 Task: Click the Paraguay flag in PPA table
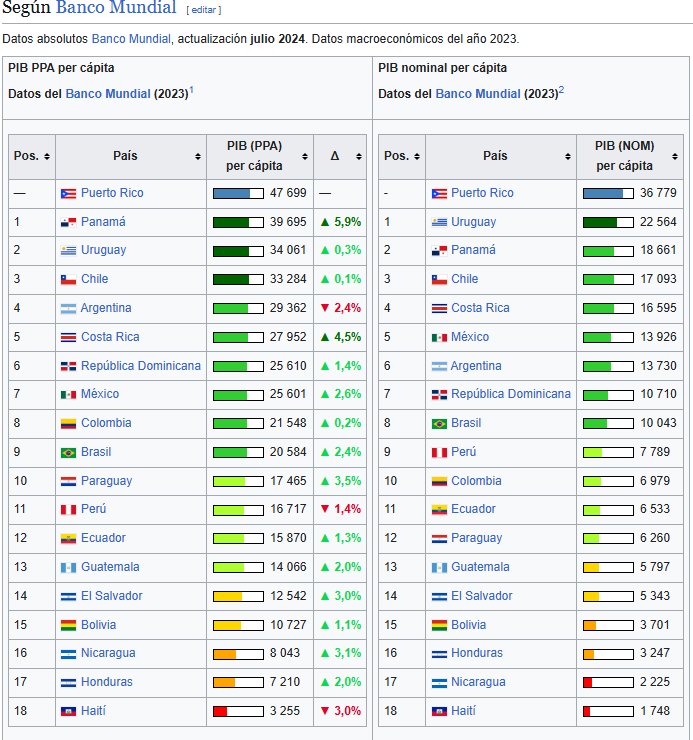pos(68,481)
